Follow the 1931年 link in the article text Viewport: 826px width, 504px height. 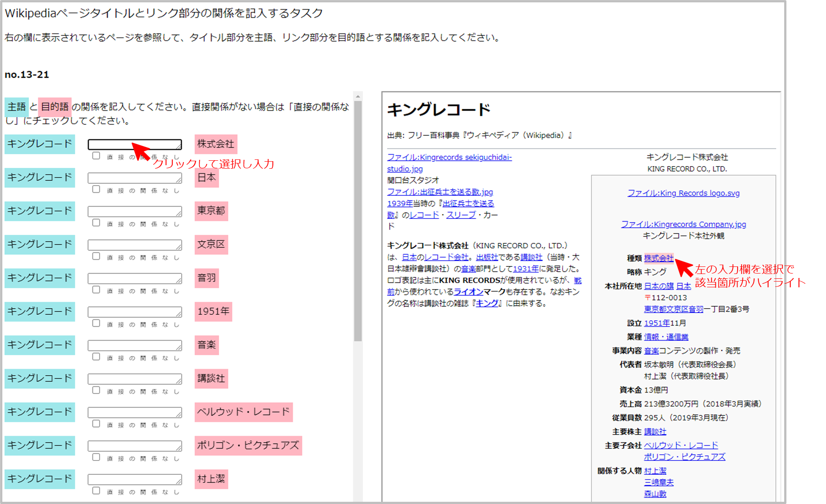click(525, 269)
